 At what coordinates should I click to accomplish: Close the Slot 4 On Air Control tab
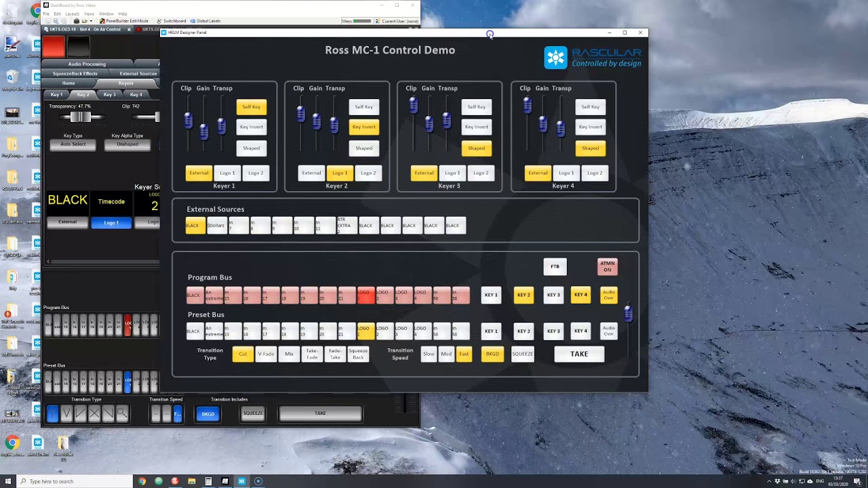click(129, 29)
